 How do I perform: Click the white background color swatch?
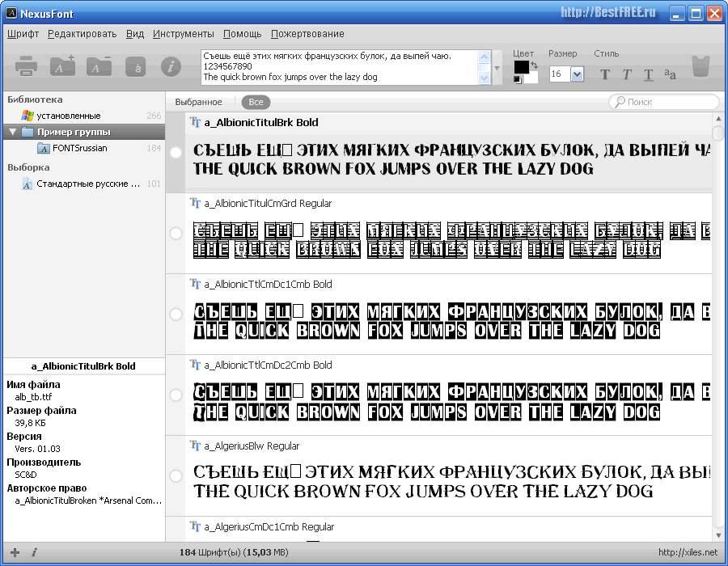[x=532, y=78]
